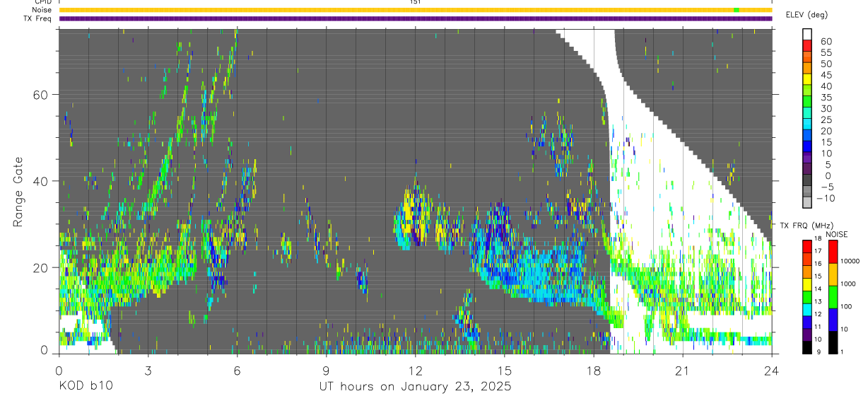868x401 pixels.
Task: Click the '3' hour tick on time axis
Action: click(148, 371)
